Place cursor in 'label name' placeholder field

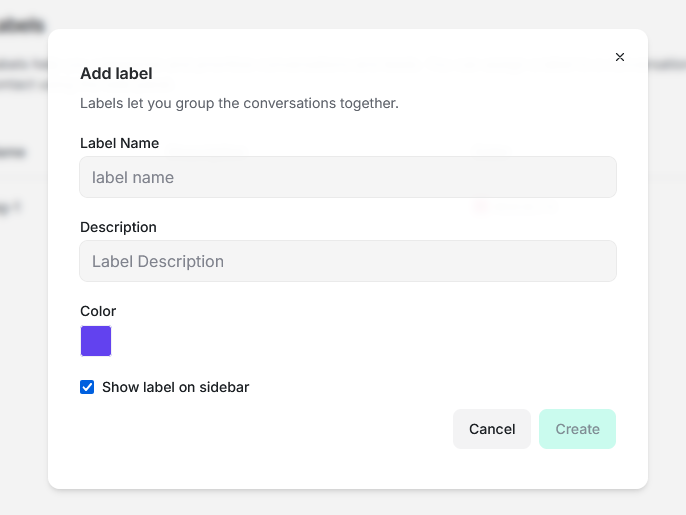348,177
